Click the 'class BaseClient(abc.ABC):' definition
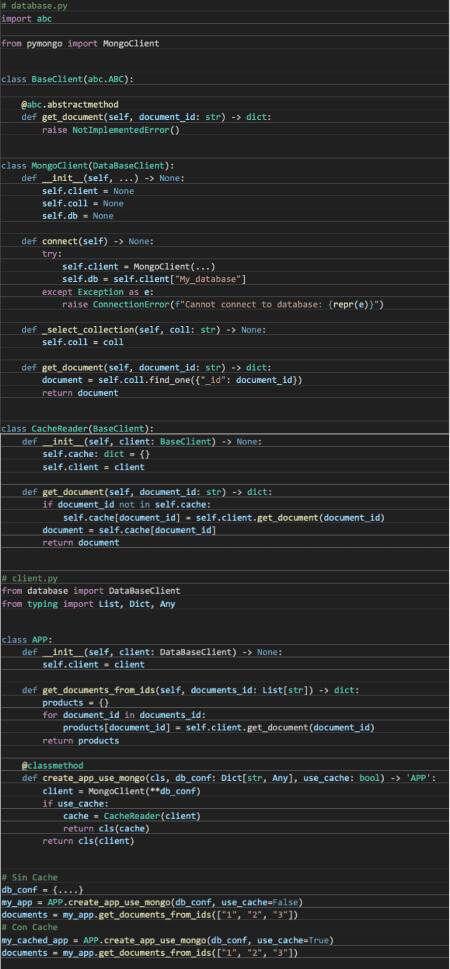This screenshot has width=450, height=969. point(67,79)
